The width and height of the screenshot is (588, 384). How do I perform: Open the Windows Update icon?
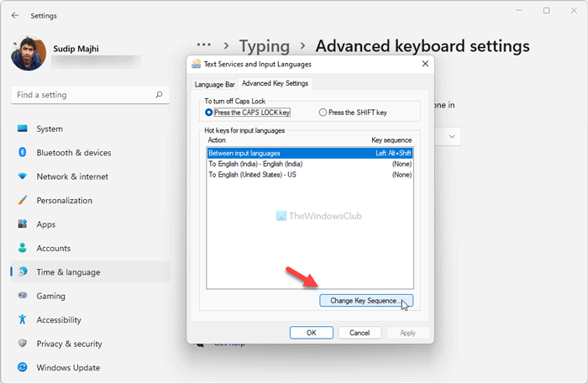22,367
